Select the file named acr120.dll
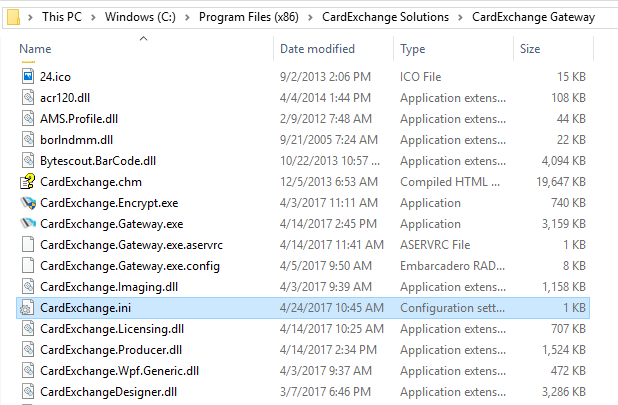This screenshot has width=618, height=405. pyautogui.click(x=65, y=97)
